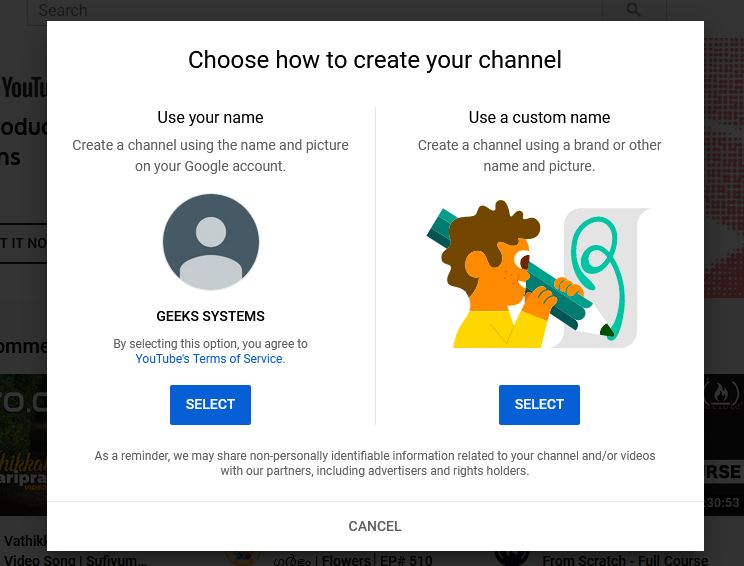Click 'By selecting this option, you agree' text
The width and height of the screenshot is (744, 566).
tap(210, 343)
